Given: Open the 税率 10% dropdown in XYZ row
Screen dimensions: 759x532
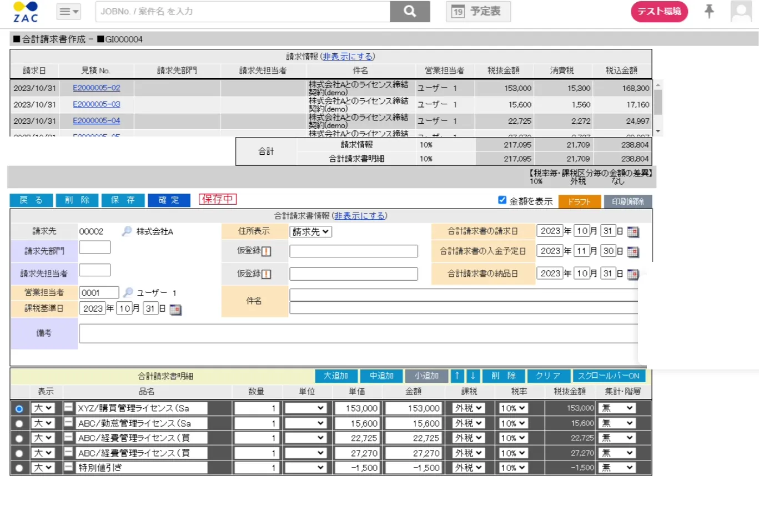Looking at the screenshot, I should (513, 408).
